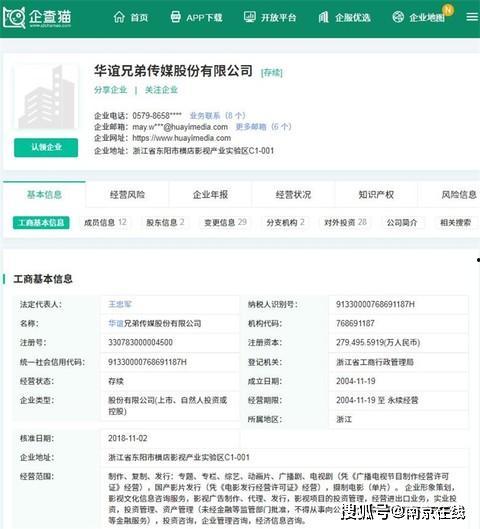This screenshot has height=529, width=480.
Task: Switch to the 知识产权 tab
Action: pyautogui.click(x=376, y=195)
